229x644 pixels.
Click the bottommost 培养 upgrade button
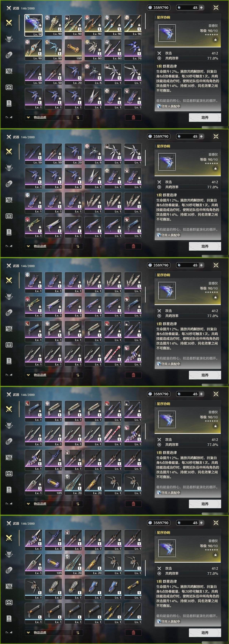205,633
